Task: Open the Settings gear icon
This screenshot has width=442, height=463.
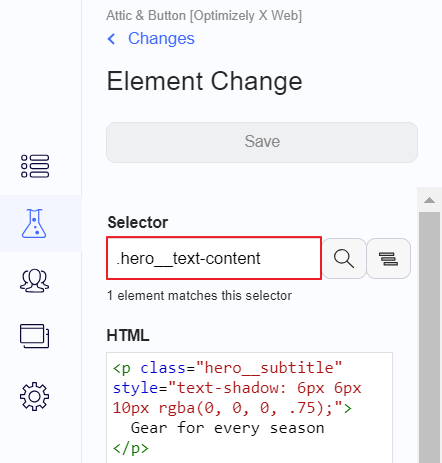Action: (x=34, y=396)
